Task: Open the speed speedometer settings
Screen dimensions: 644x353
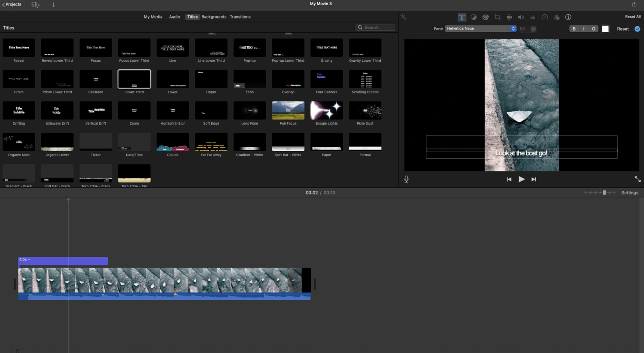Action: point(544,17)
